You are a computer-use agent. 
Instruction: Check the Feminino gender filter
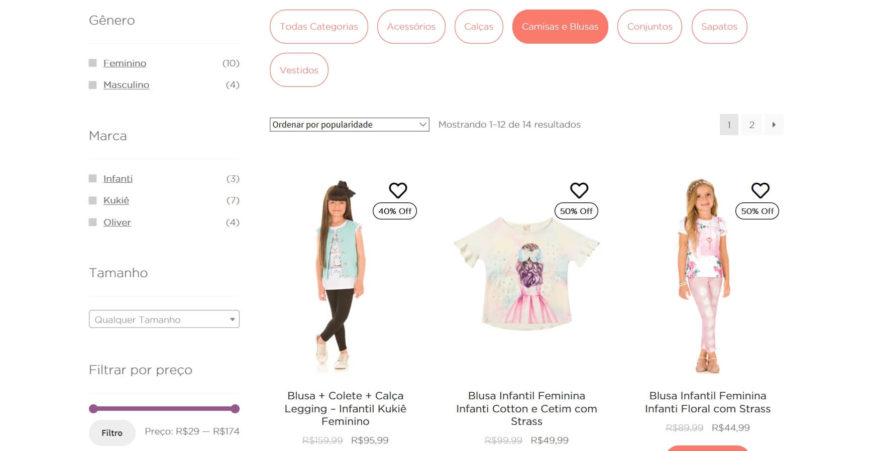pos(93,63)
